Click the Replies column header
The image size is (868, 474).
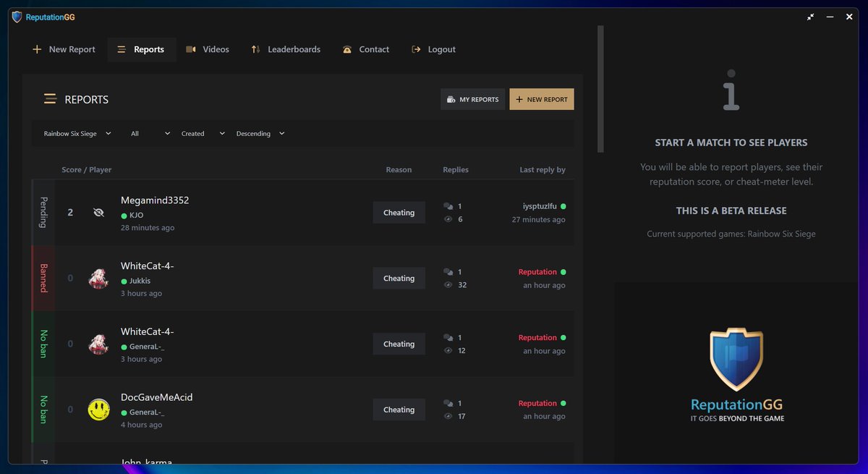pos(456,169)
